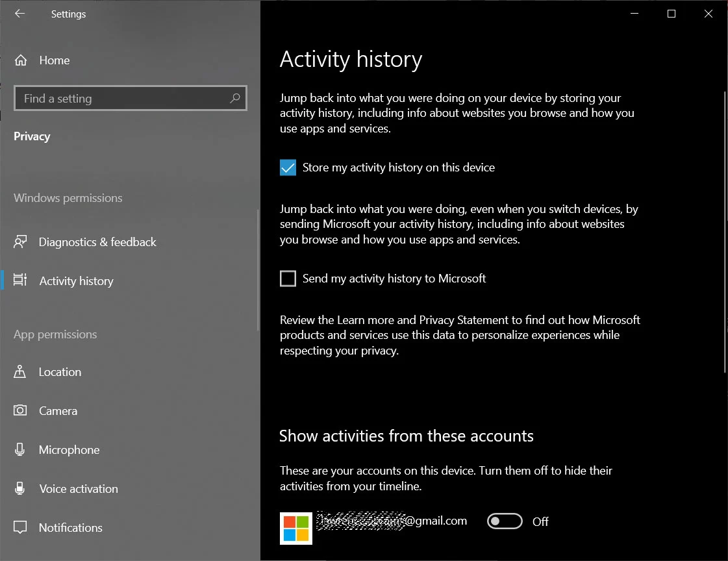Click the Microsoft account logo thumbnail
The height and width of the screenshot is (561, 728).
(296, 528)
